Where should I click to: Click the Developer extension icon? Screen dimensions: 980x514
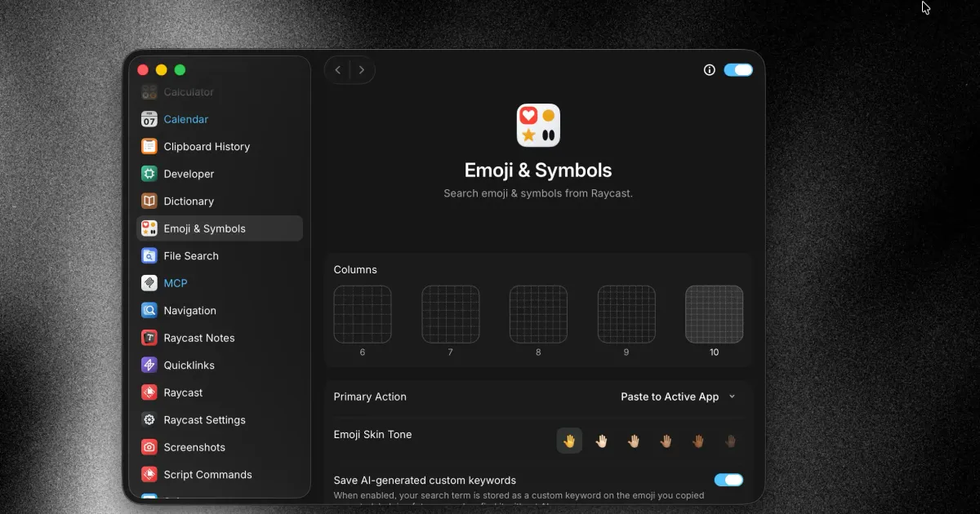click(x=149, y=174)
